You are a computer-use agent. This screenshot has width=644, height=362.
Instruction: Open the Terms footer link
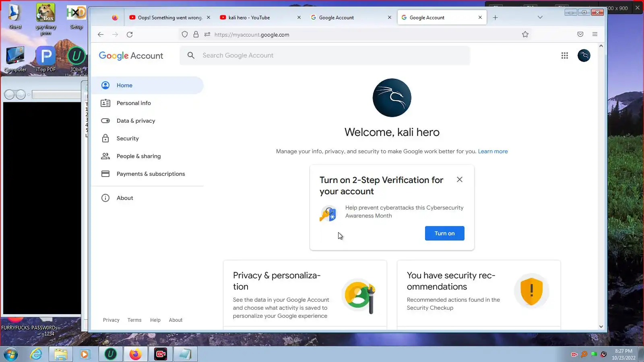134,320
